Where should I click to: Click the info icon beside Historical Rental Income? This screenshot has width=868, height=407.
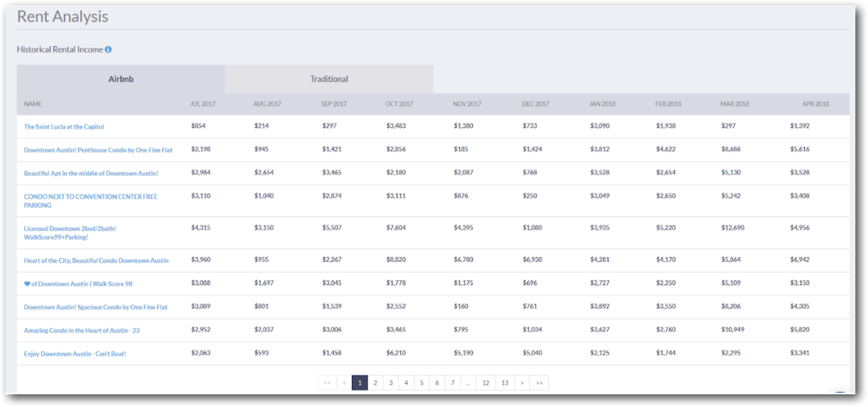click(x=108, y=50)
